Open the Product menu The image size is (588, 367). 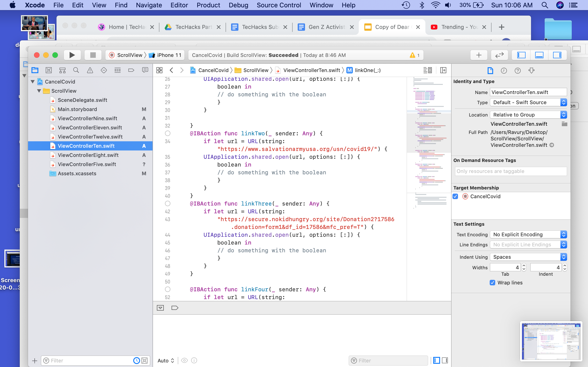208,5
